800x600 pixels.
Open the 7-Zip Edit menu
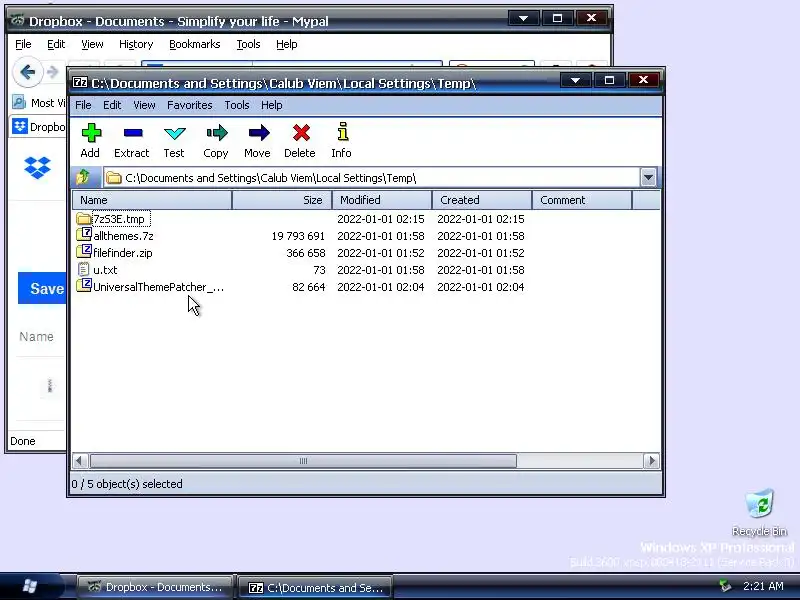pyautogui.click(x=112, y=105)
